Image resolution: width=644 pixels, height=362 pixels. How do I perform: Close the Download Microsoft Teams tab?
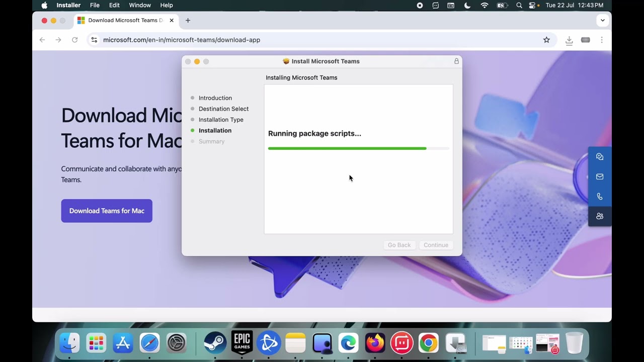tap(172, 21)
